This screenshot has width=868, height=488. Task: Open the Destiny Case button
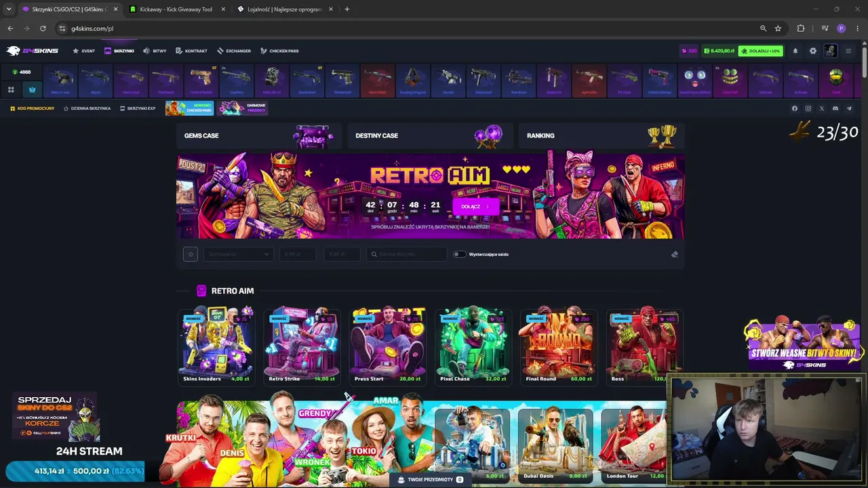(x=431, y=136)
